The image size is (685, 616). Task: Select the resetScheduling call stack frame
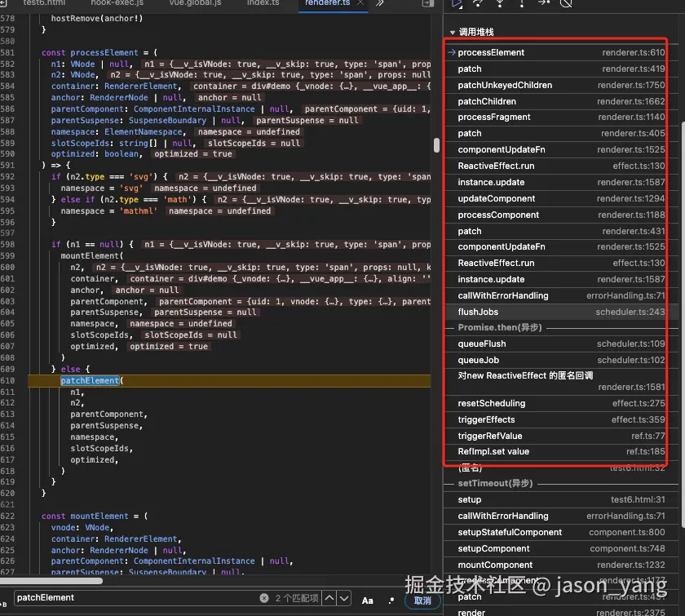[x=561, y=404]
